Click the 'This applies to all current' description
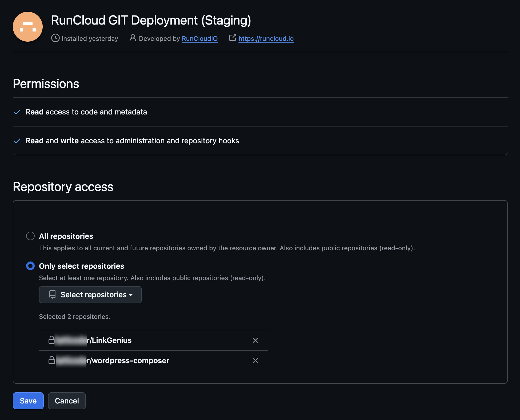 (x=227, y=248)
